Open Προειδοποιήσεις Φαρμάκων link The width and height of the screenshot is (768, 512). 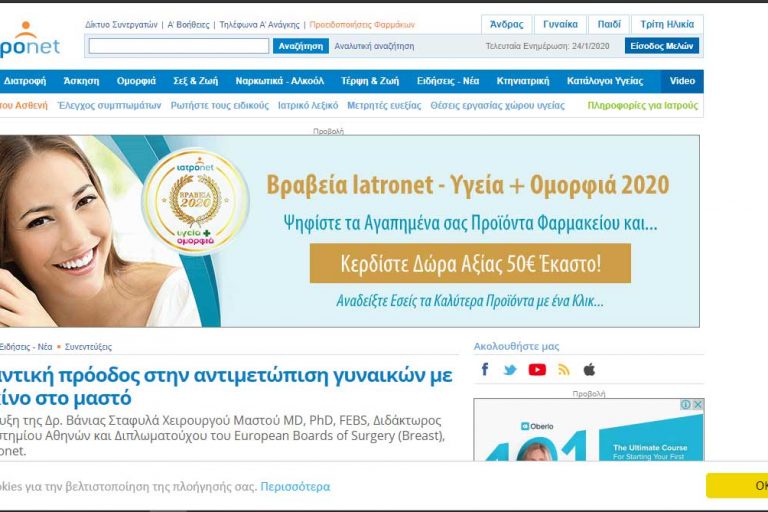coord(362,24)
